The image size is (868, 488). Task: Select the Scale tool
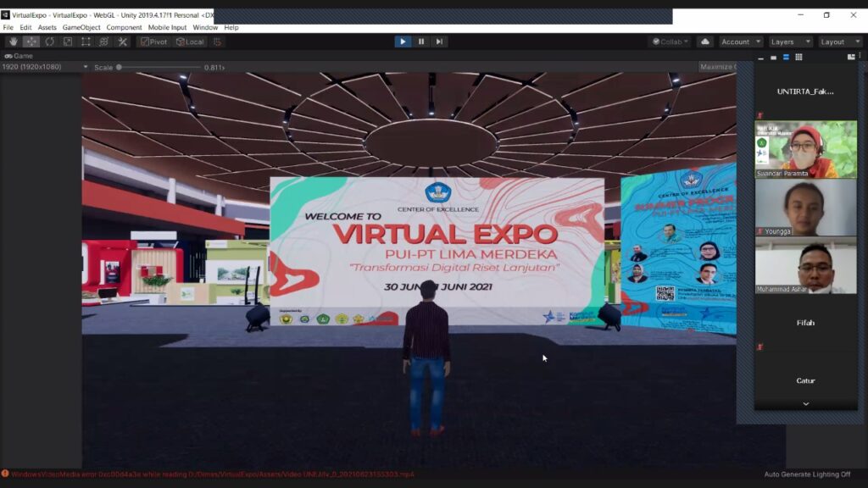(x=68, y=42)
